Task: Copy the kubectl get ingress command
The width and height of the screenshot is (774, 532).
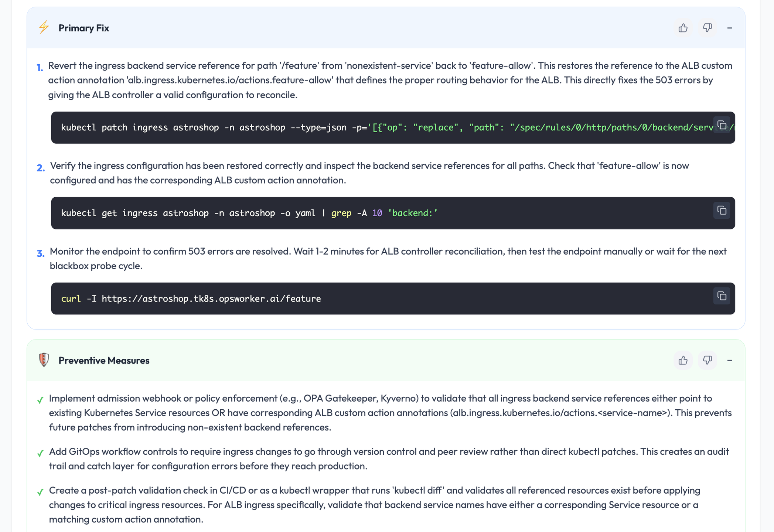Action: (x=722, y=211)
